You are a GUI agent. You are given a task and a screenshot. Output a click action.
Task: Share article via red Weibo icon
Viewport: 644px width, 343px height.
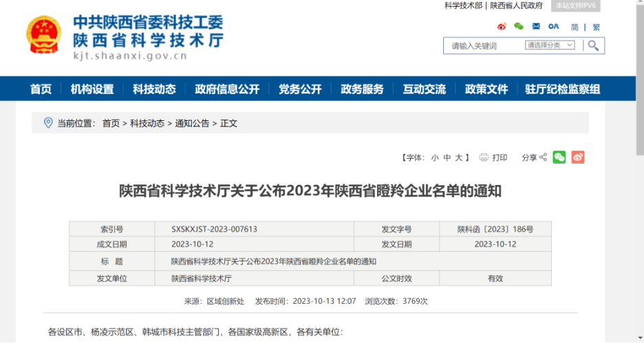coord(578,157)
